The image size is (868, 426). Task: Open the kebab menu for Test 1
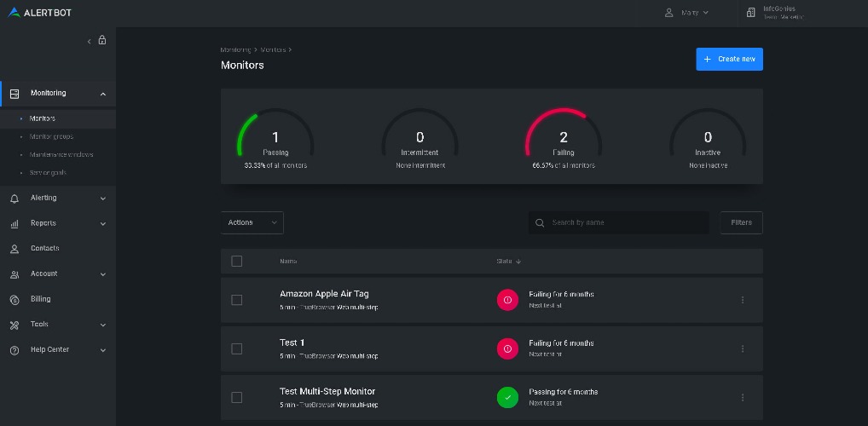tap(742, 348)
